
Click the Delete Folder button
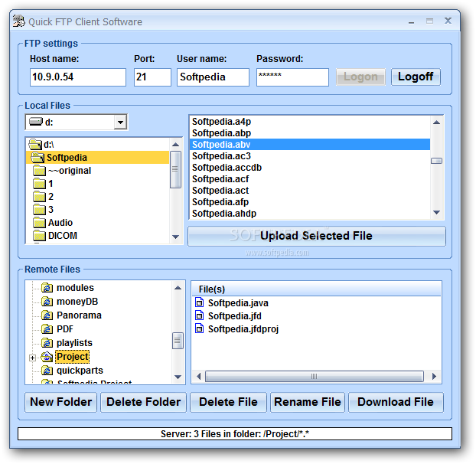click(143, 402)
